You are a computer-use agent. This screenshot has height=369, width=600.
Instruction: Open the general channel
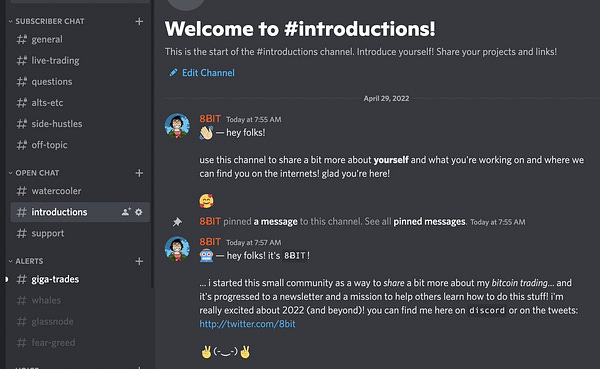tap(80, 39)
